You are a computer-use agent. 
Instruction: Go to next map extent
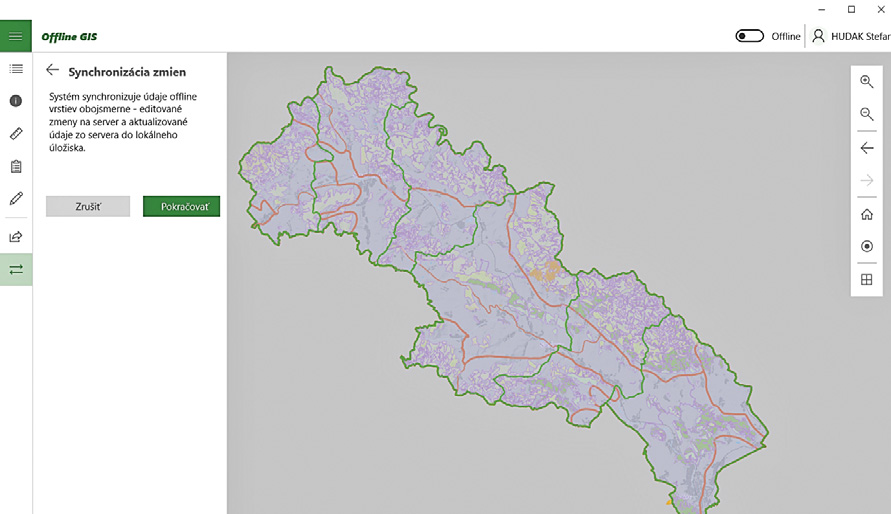[867, 180]
